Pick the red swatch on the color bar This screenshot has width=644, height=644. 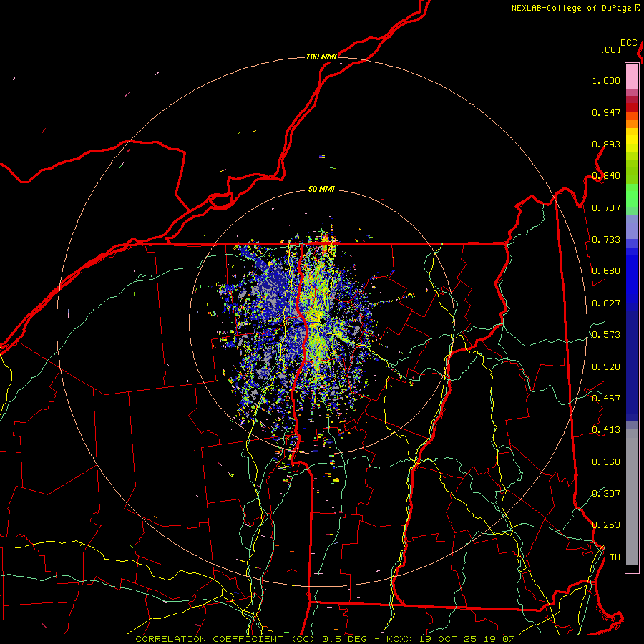click(x=632, y=107)
